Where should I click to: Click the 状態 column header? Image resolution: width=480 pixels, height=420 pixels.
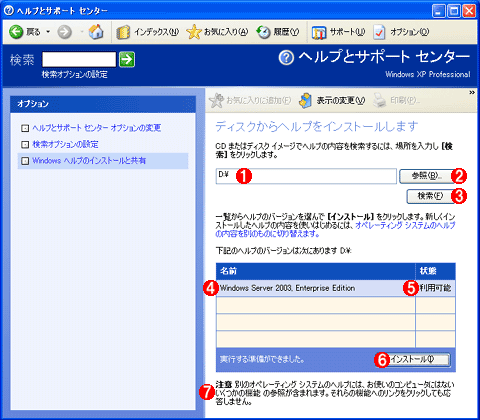[x=435, y=271]
